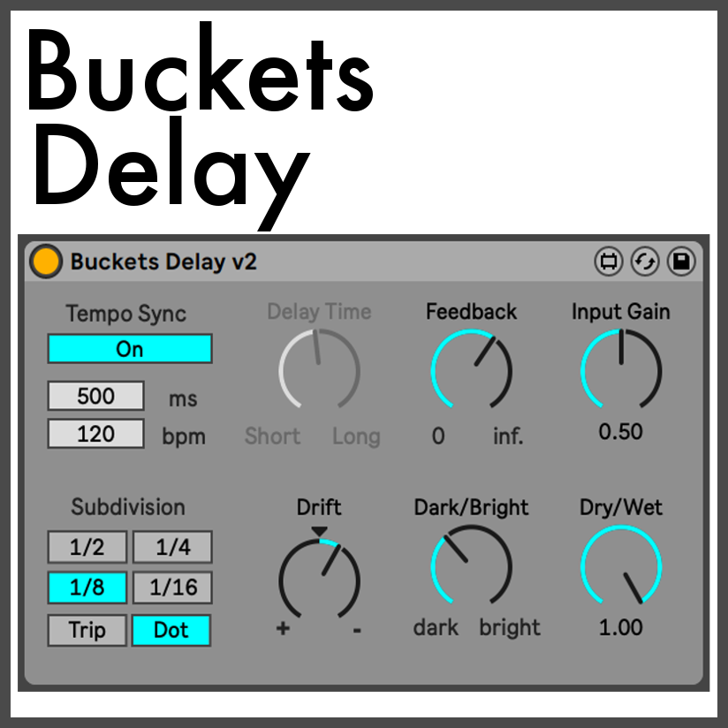728x728 pixels.
Task: Click the Input Gain value 0.50
Action: [x=621, y=432]
